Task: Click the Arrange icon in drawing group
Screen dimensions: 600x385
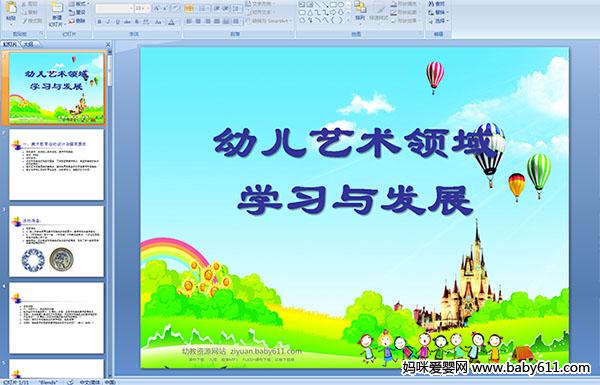Action: pos(360,11)
